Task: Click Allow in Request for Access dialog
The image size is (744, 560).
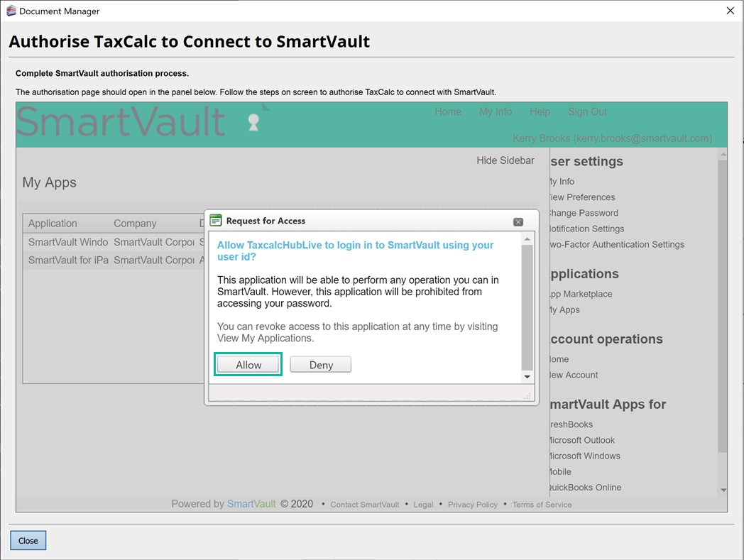Action: (x=248, y=365)
